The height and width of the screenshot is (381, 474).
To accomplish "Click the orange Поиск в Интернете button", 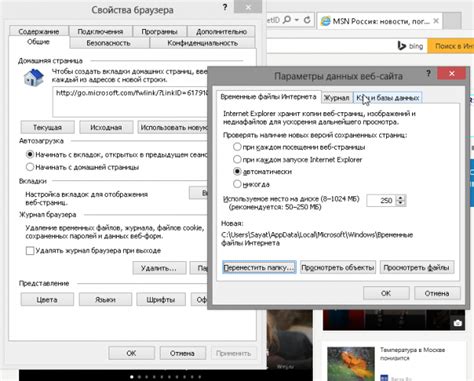I will [x=451, y=46].
